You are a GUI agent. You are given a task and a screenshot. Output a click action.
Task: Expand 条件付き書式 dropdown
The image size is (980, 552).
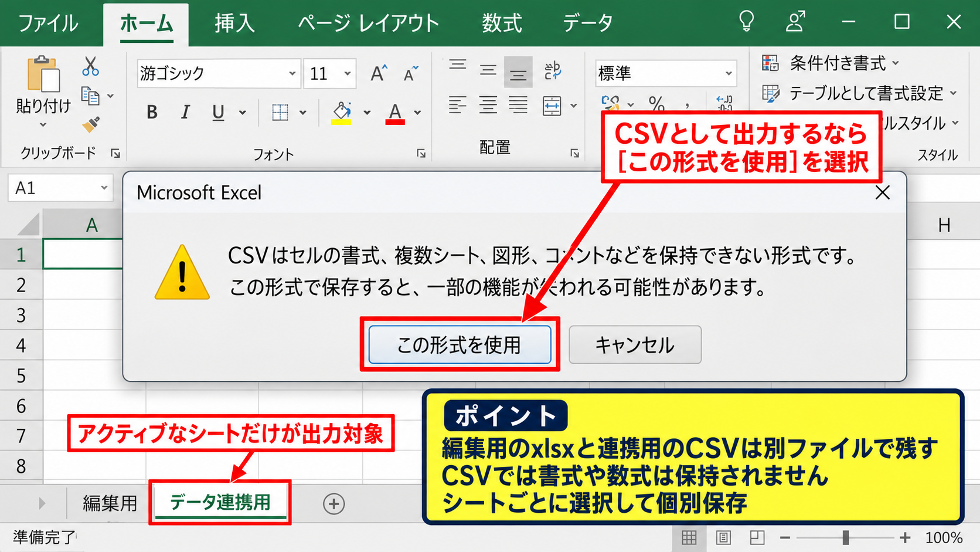(896, 63)
